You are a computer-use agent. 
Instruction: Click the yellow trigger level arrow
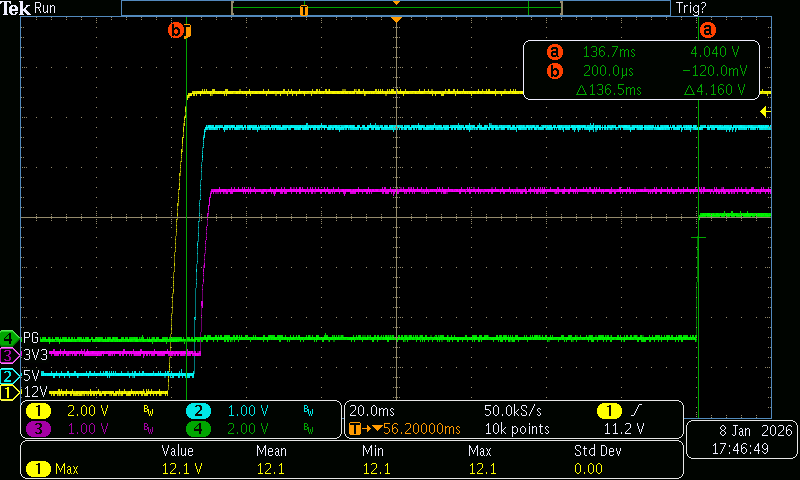click(x=766, y=111)
